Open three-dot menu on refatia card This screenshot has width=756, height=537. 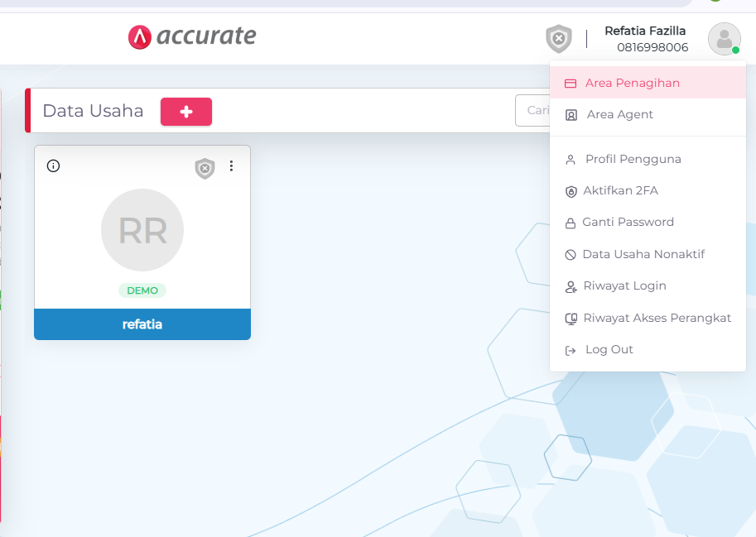(231, 166)
